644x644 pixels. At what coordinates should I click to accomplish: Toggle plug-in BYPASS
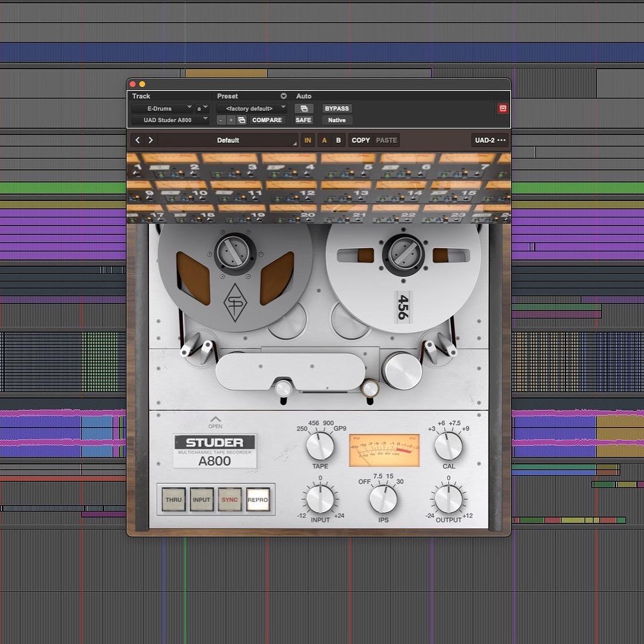(x=337, y=109)
